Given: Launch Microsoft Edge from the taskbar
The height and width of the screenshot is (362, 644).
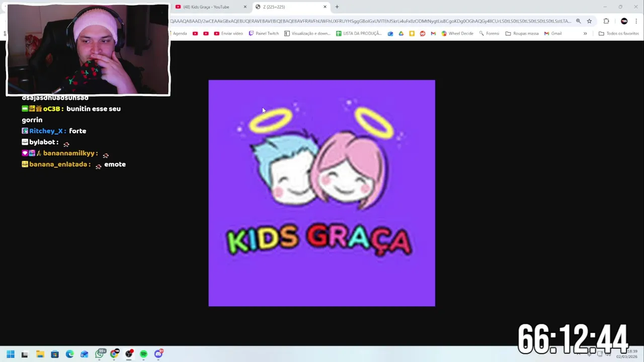Looking at the screenshot, I should pos(69,354).
